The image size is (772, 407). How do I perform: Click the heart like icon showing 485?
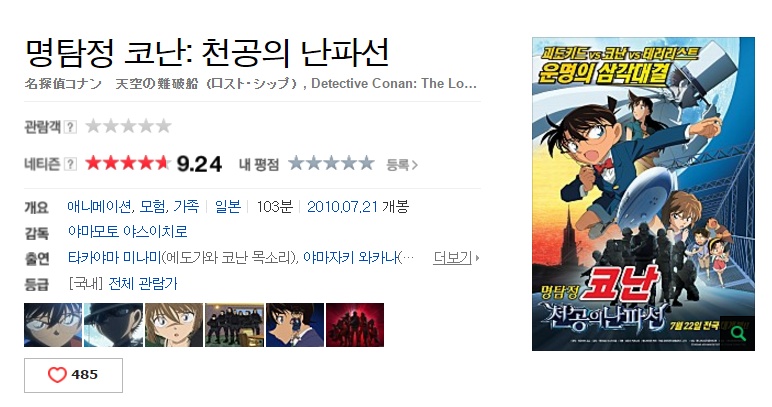(x=57, y=375)
